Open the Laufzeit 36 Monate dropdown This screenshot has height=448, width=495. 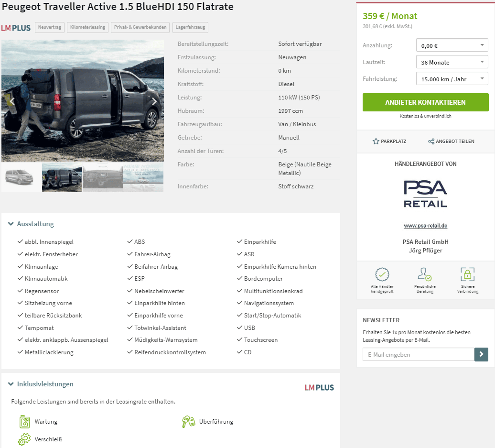[x=452, y=62]
